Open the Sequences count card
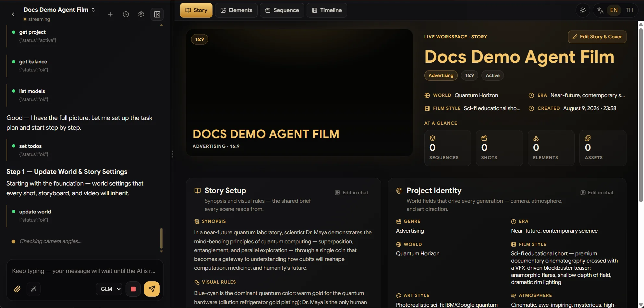This screenshot has height=308, width=644. 448,148
